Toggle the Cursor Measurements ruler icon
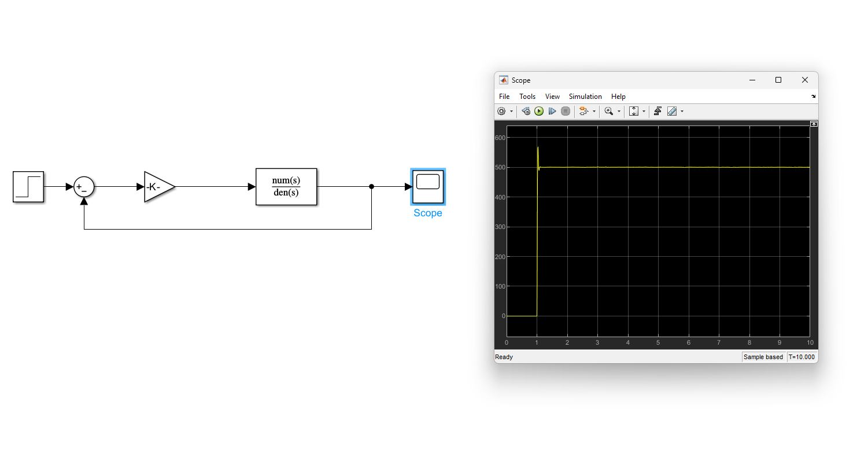This screenshot has height=454, width=868. [x=672, y=111]
